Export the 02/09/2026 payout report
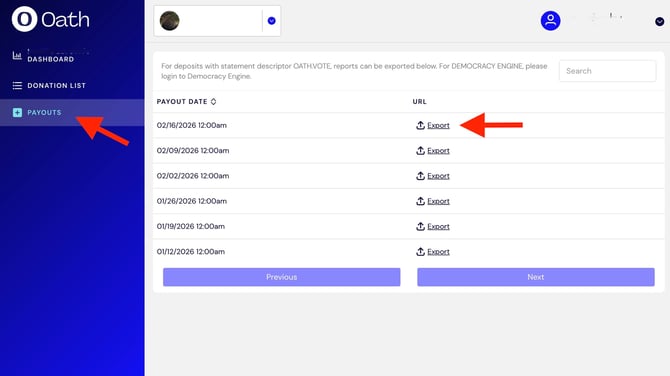This screenshot has height=376, width=670. [438, 150]
